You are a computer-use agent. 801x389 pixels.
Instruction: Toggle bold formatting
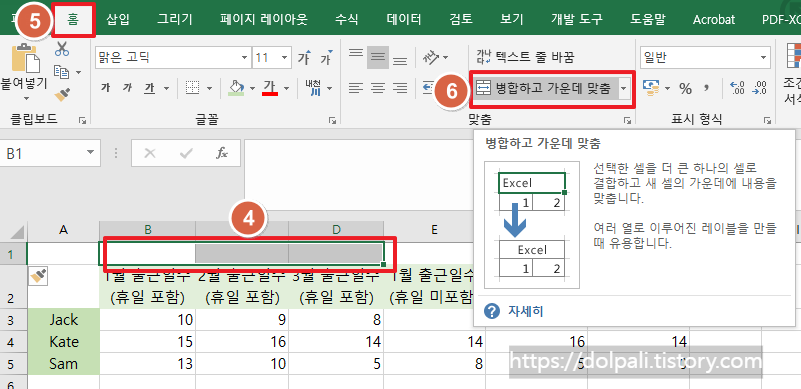(x=106, y=88)
